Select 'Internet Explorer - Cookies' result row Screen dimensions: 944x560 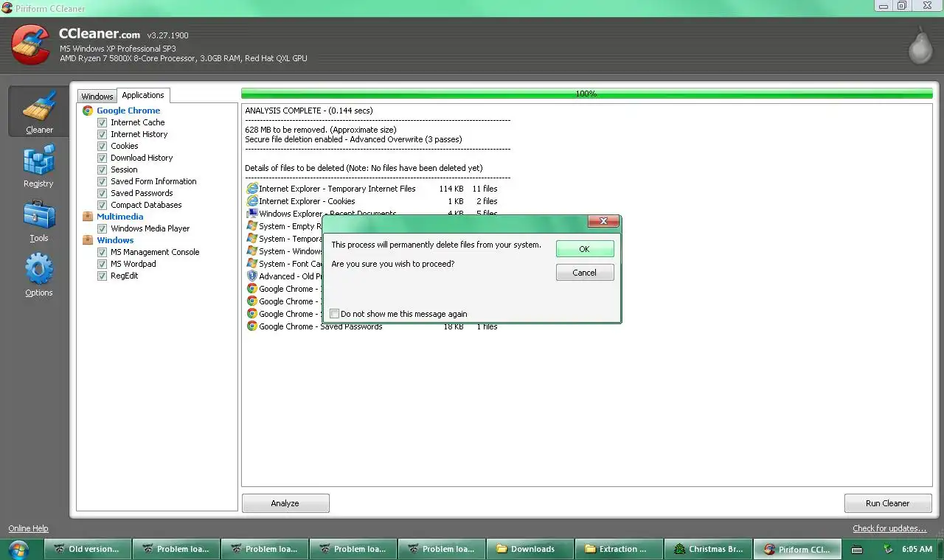(x=372, y=201)
